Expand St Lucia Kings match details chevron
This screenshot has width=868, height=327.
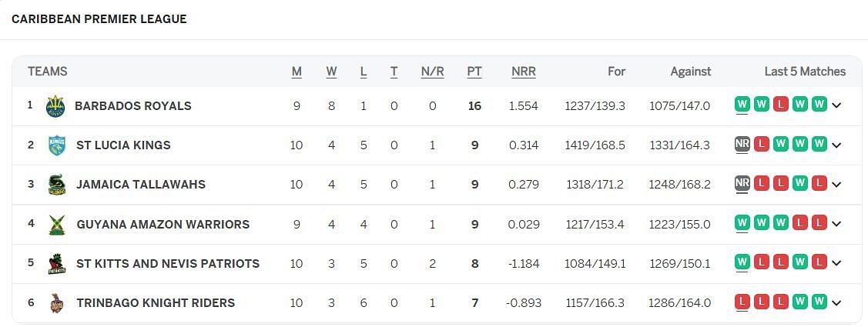click(x=836, y=145)
